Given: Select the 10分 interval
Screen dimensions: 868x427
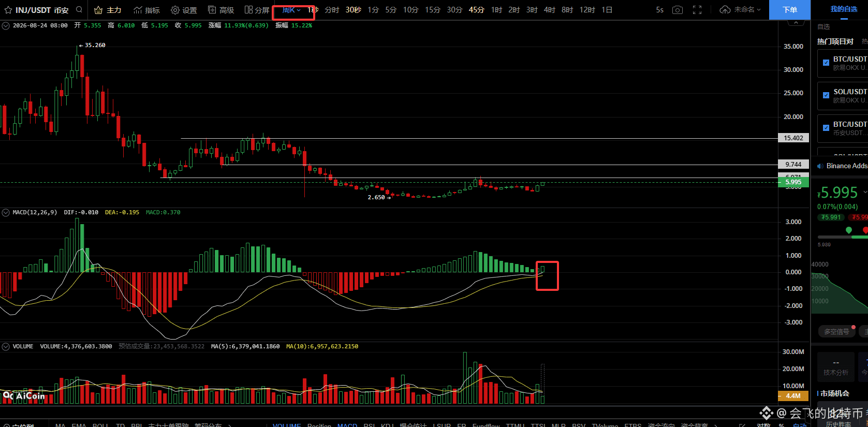Looking at the screenshot, I should coord(410,10).
